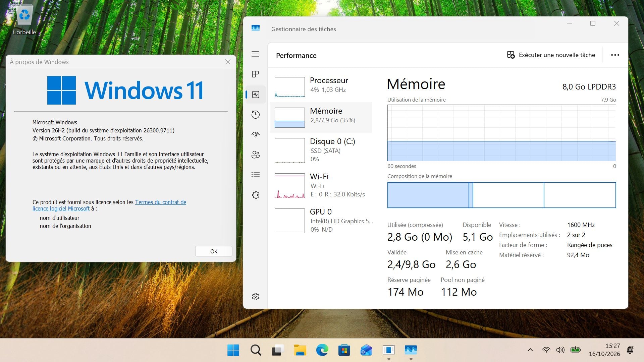
Task: Click Exécuter une nouvelle tâche button
Action: [551, 55]
